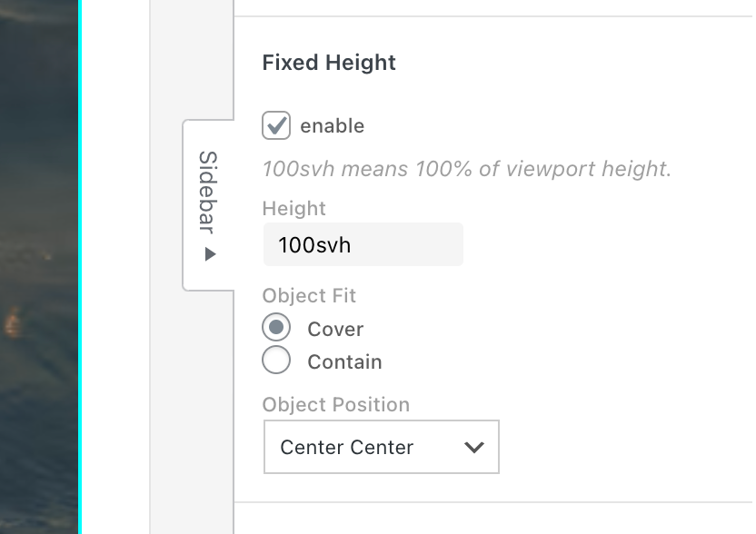Screen dimensions: 756x534
Task: Click the "enable" label text
Action: pyautogui.click(x=332, y=126)
